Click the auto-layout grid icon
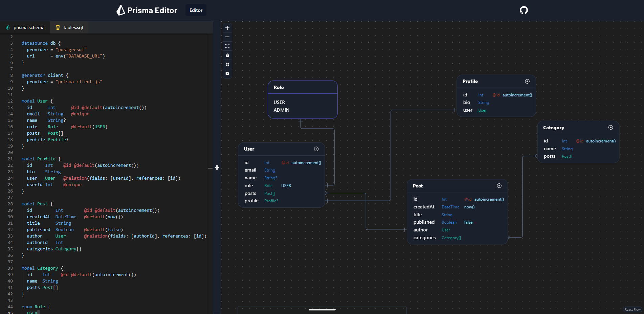 click(x=227, y=64)
